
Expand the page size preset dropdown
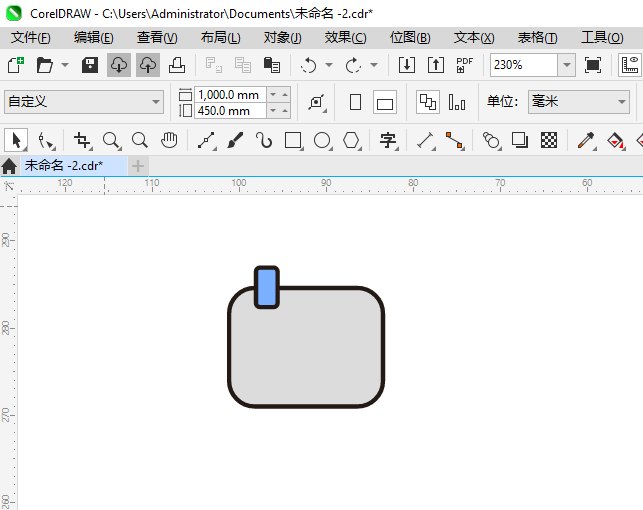(x=156, y=102)
